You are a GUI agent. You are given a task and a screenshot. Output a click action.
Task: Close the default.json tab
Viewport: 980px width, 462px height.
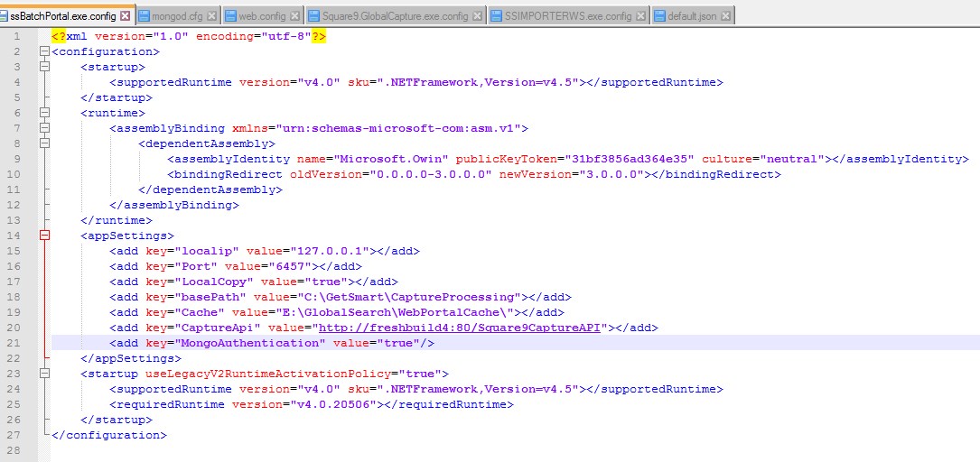726,16
